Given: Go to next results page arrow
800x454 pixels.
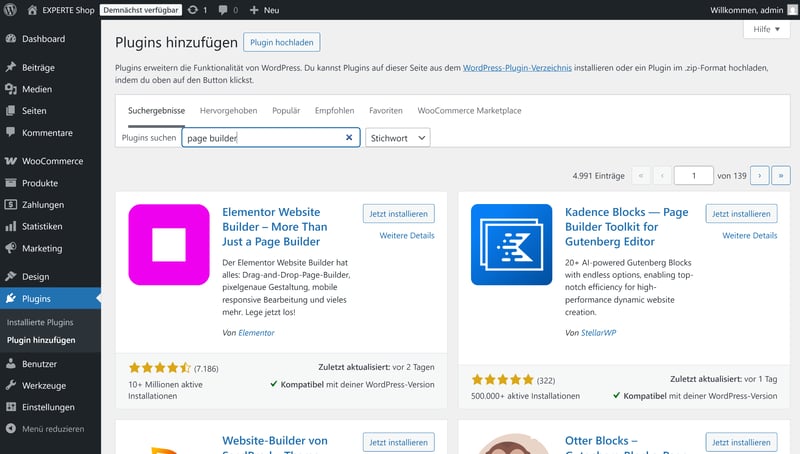Looking at the screenshot, I should click(x=759, y=175).
